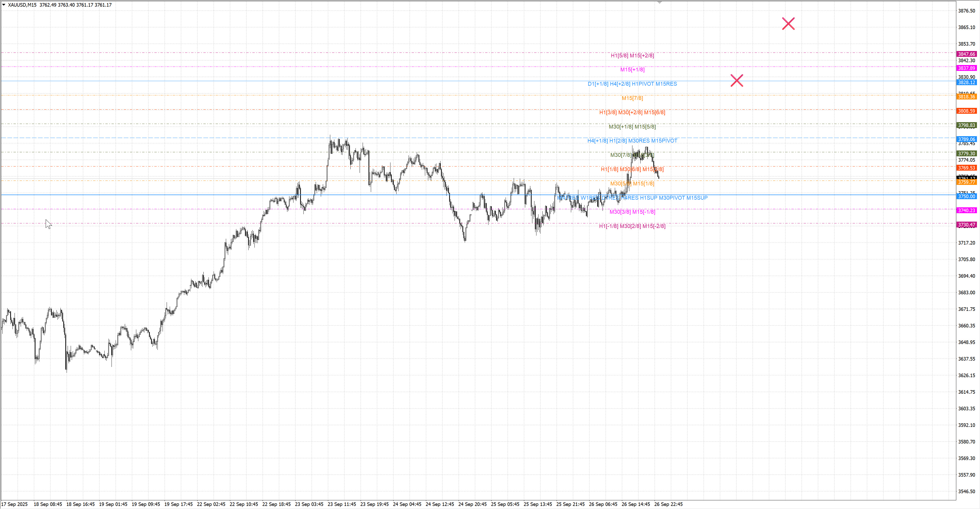The height and width of the screenshot is (509, 980).
Task: Select 'H4[+1/8] H1[2/8] M30RES M15PIVOT' label
Action: [632, 141]
